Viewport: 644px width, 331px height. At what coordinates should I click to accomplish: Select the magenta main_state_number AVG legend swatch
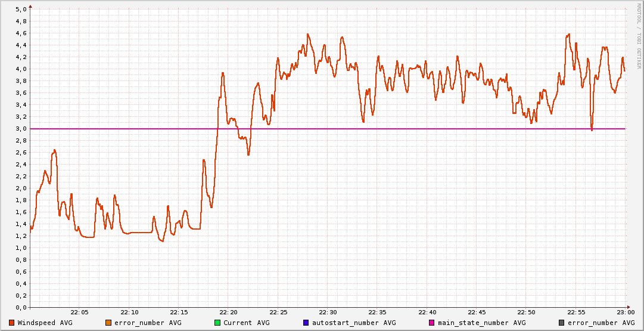click(x=432, y=323)
